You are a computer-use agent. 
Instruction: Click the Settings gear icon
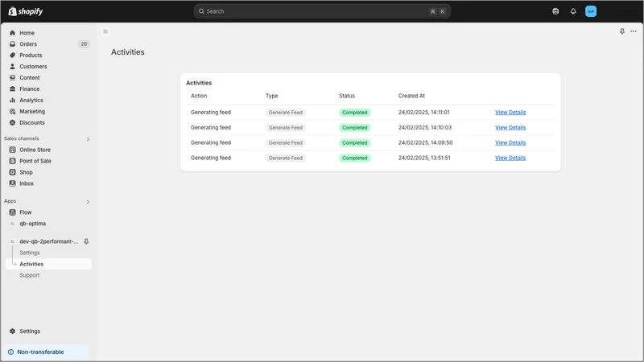(x=12, y=331)
